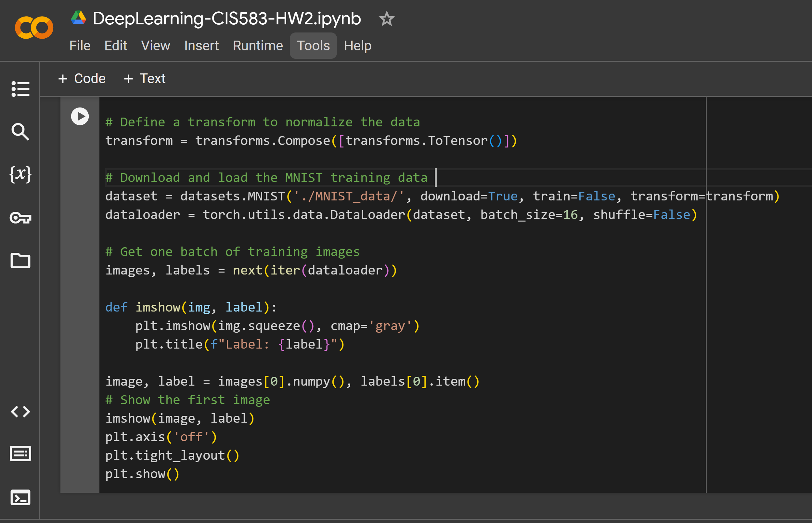This screenshot has width=812, height=523.
Task: Open the Terminal icon
Action: [x=20, y=498]
